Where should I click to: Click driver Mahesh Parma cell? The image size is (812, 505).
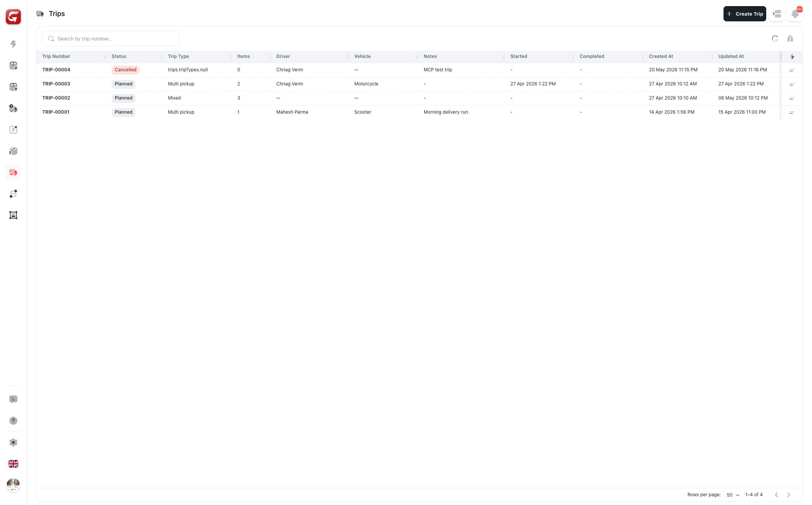(x=292, y=112)
